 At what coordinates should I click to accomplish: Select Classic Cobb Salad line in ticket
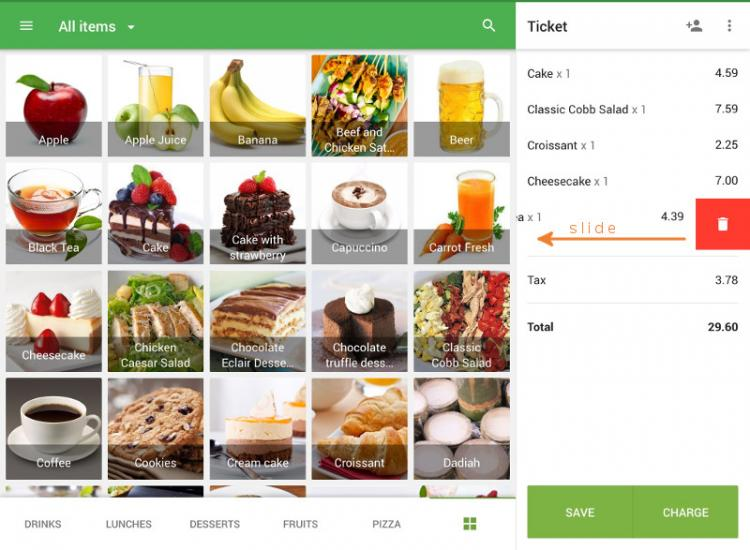tap(632, 110)
